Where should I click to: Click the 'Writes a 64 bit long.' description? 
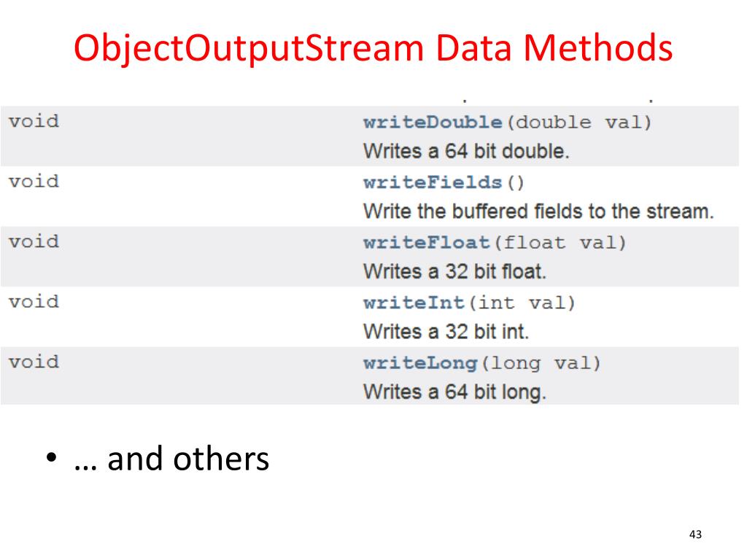(x=454, y=392)
